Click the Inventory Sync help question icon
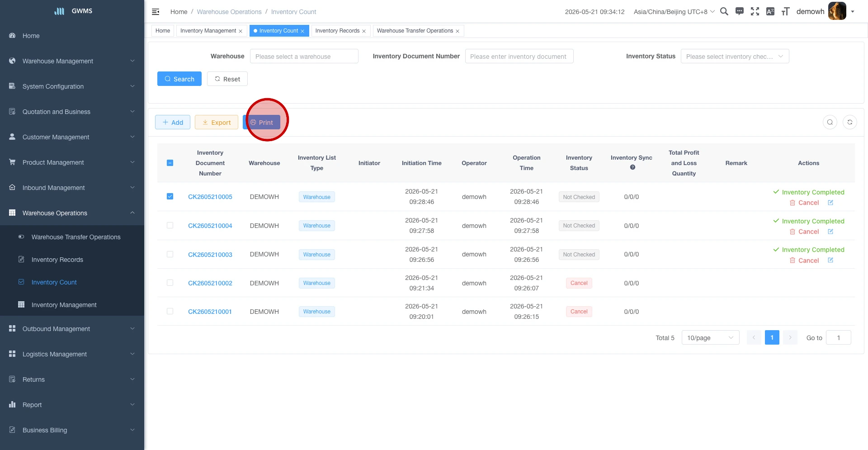 [632, 167]
